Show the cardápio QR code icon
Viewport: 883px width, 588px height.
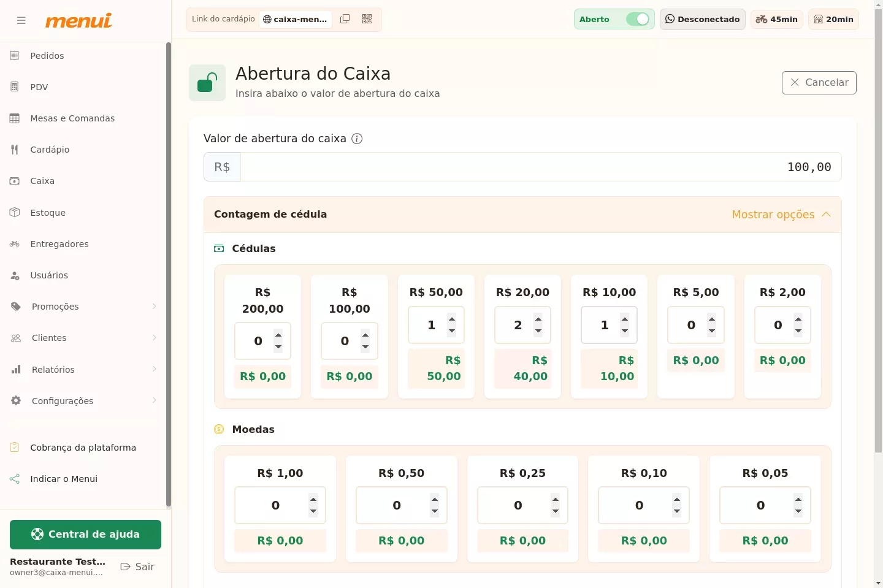367,19
